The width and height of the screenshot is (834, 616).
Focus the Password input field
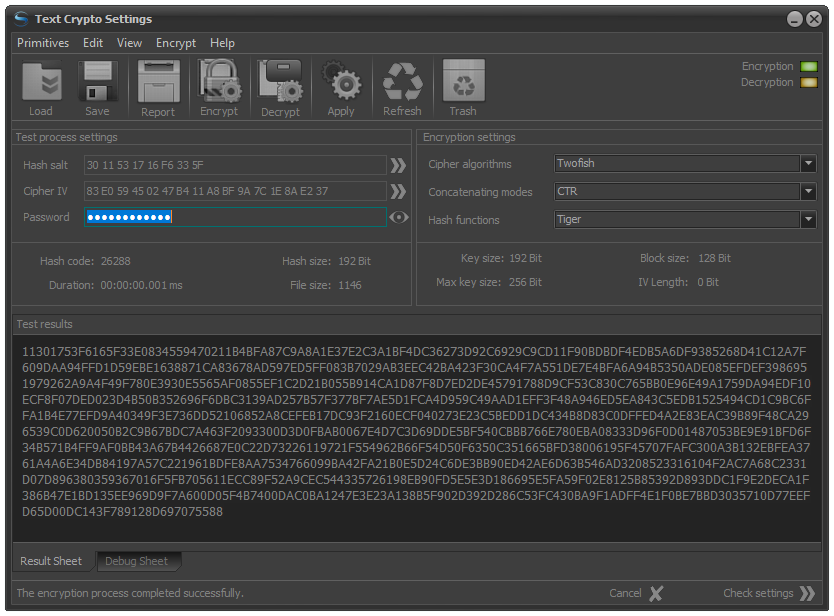click(235, 217)
